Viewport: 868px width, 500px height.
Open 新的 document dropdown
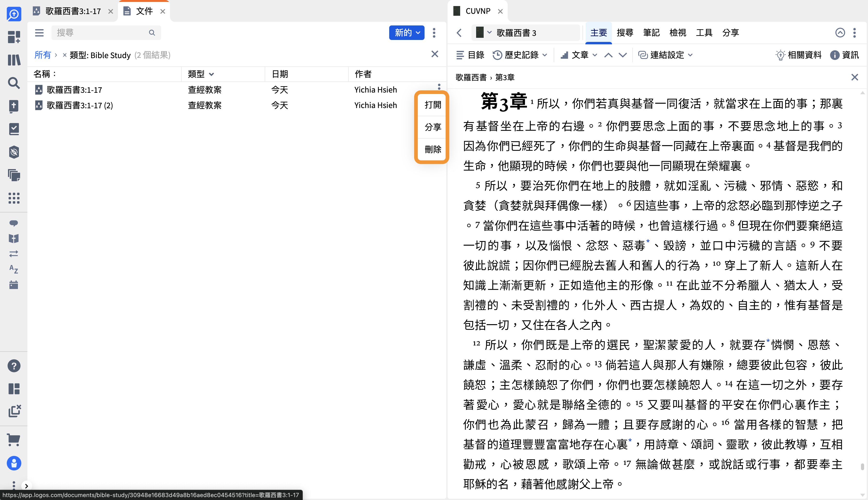pos(407,33)
